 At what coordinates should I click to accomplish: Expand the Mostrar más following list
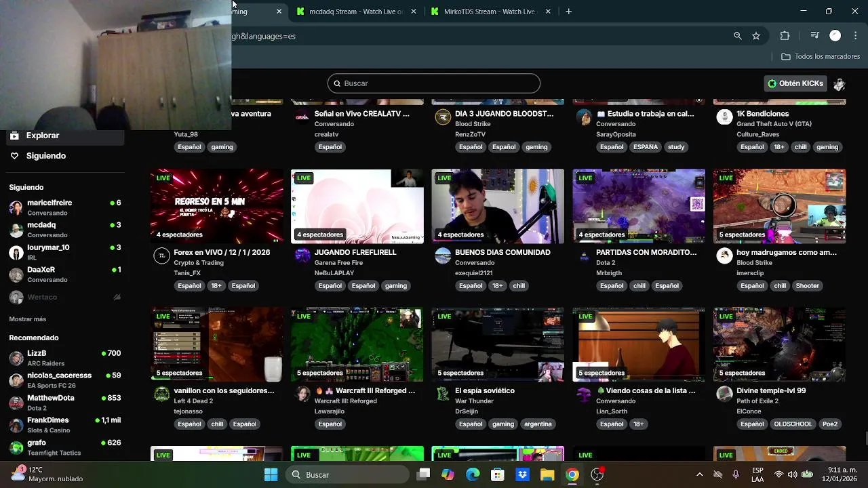coord(28,319)
